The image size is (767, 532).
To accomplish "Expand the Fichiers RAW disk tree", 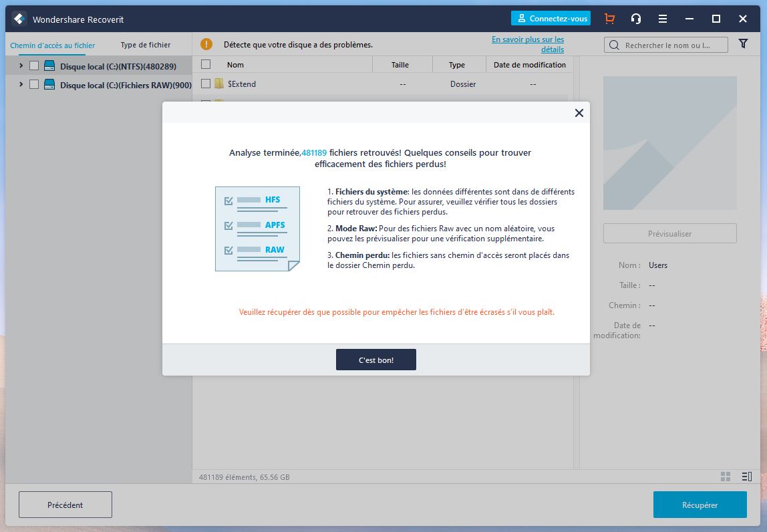I will [x=21, y=84].
